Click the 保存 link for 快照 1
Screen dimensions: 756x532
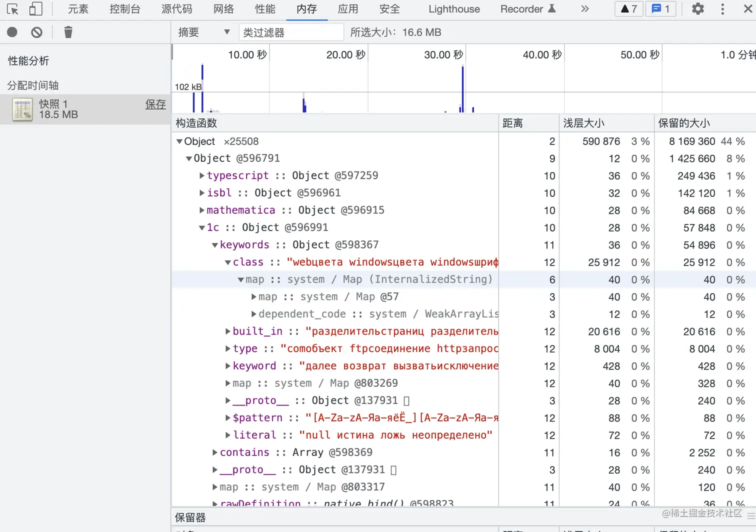[155, 104]
